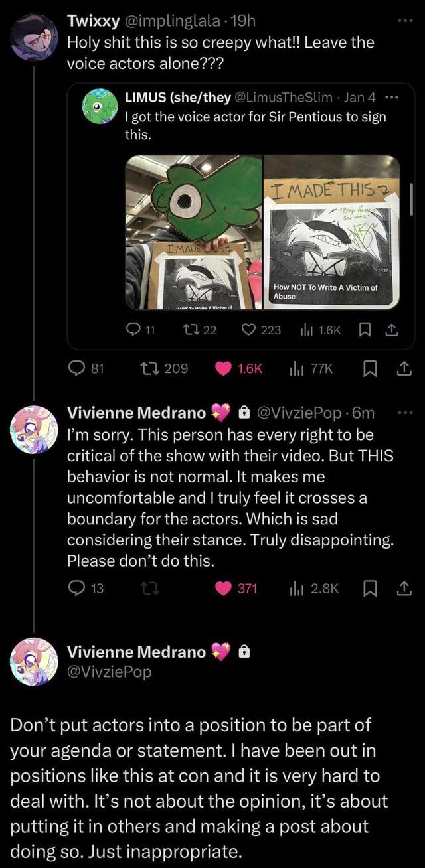Like the quoted LIMUS tweet with 223 likes

tap(251, 329)
